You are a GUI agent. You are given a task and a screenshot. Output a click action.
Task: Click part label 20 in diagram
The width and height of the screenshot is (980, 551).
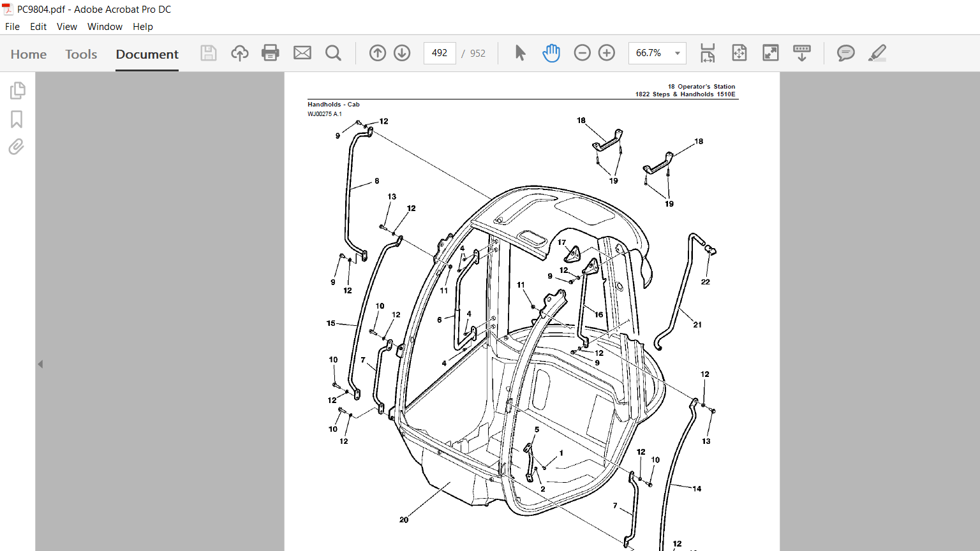pyautogui.click(x=404, y=520)
